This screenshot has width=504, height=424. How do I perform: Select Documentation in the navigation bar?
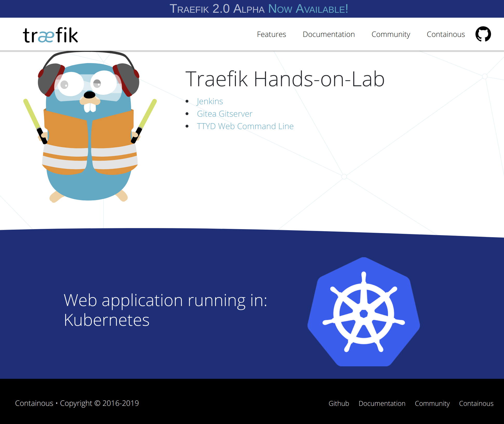coord(329,34)
